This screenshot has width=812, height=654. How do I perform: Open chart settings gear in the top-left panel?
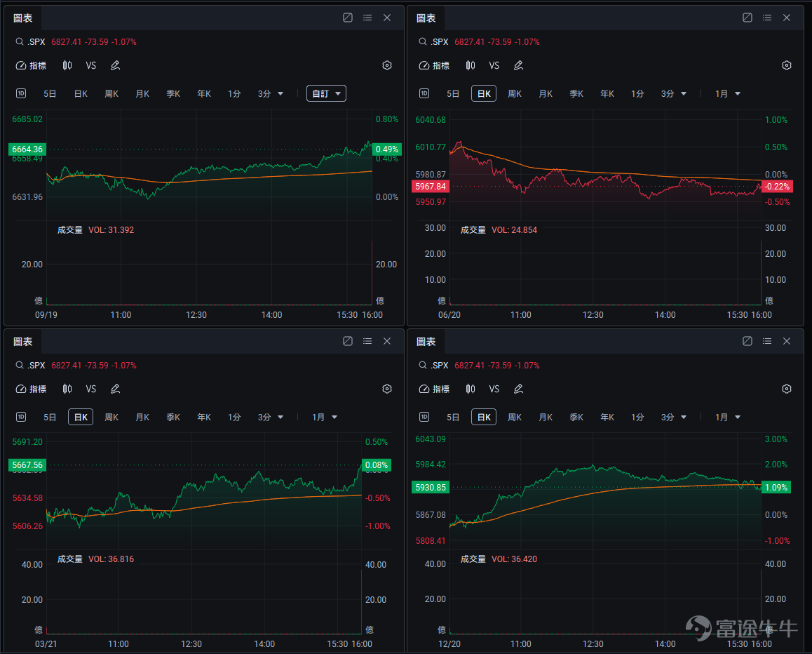(387, 65)
